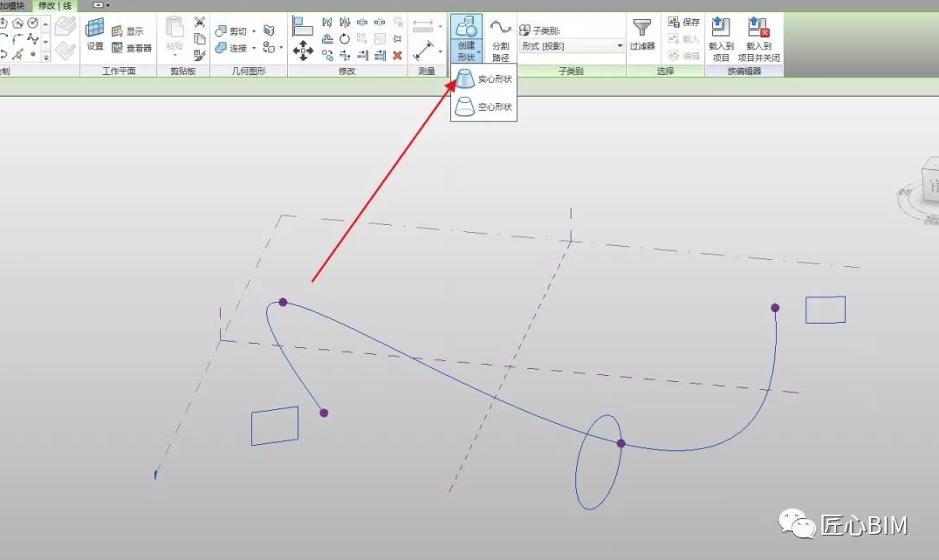
Task: Click the Copy elements icon in 修改 panel
Action: pyautogui.click(x=327, y=55)
